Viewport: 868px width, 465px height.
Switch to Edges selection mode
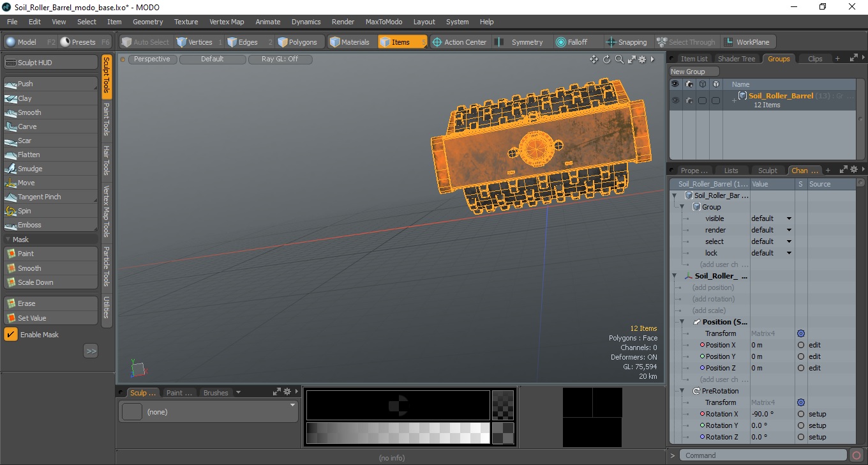pos(248,42)
